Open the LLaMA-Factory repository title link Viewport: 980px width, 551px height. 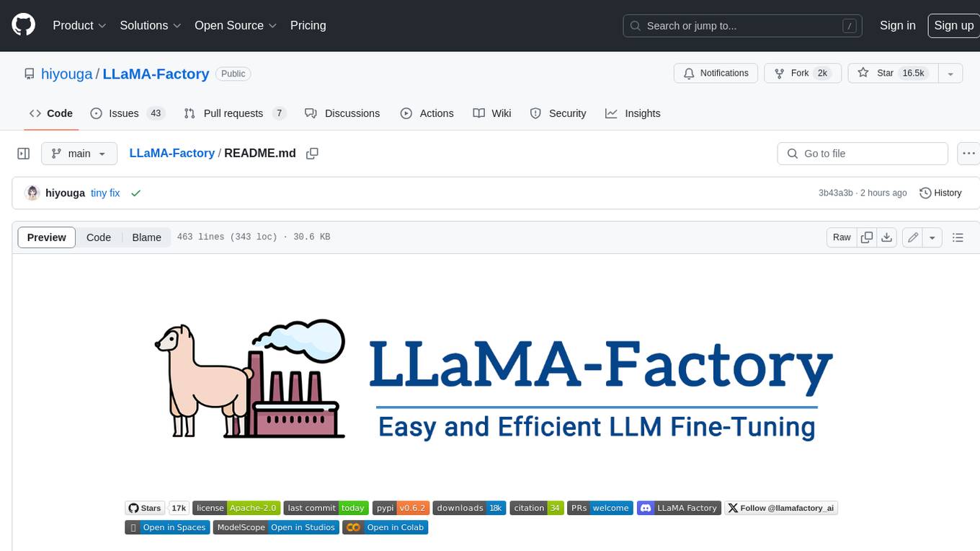click(x=156, y=74)
